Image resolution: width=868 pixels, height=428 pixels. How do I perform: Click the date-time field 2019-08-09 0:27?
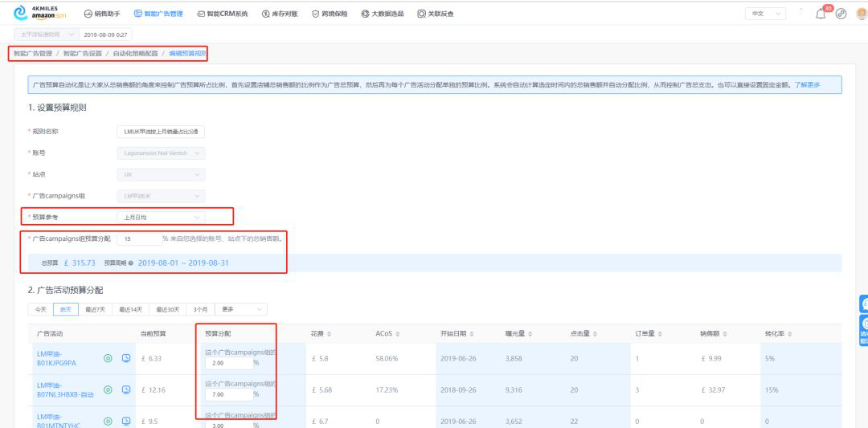(x=105, y=35)
